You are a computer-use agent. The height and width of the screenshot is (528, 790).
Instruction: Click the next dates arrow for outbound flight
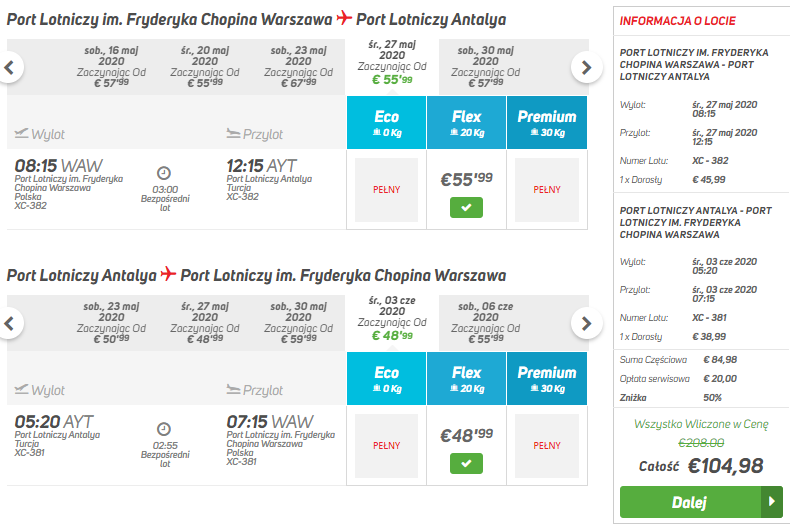pos(586,68)
